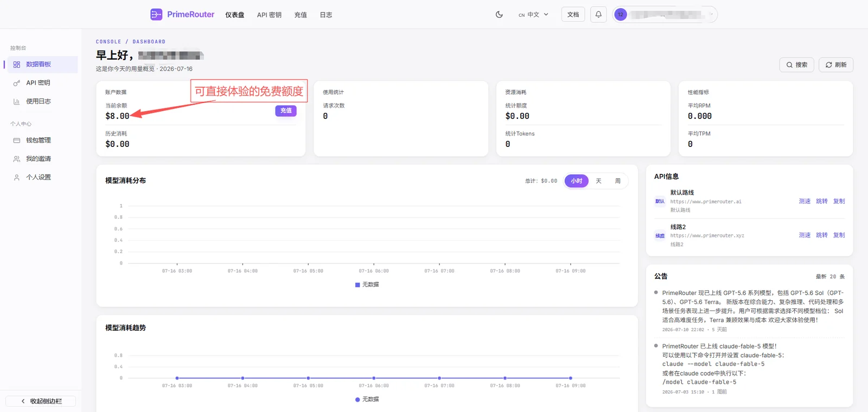Image resolution: width=868 pixels, height=412 pixels.
Task: Click the timestamp 2026-07-10 22:02
Action: (x=683, y=330)
